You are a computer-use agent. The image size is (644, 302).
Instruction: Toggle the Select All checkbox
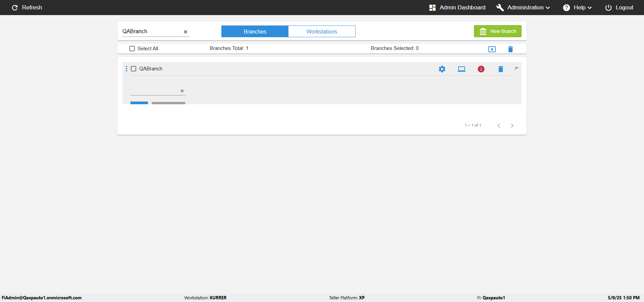click(132, 49)
